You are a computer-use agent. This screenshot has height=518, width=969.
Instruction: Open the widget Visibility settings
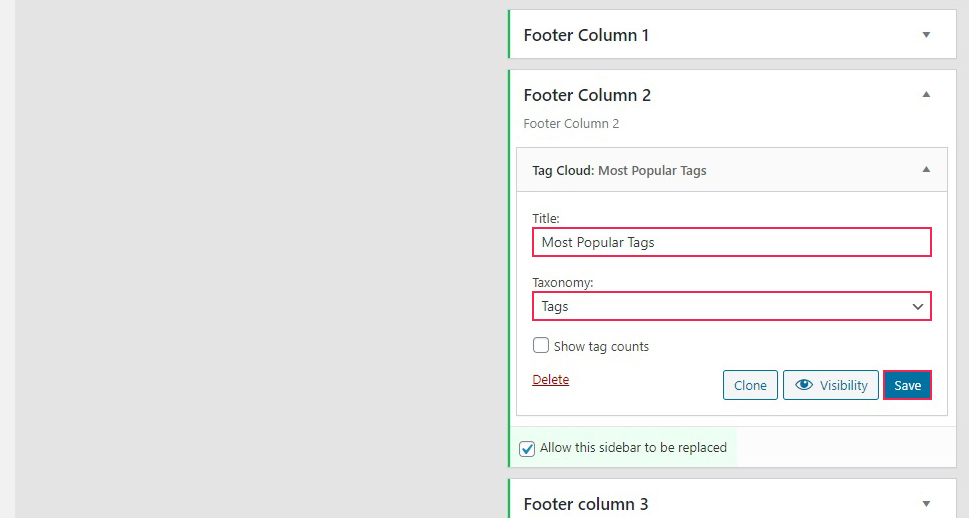tap(831, 385)
